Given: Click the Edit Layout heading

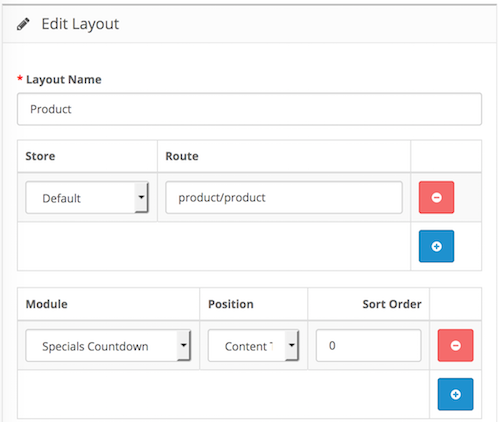Looking at the screenshot, I should 80,24.
